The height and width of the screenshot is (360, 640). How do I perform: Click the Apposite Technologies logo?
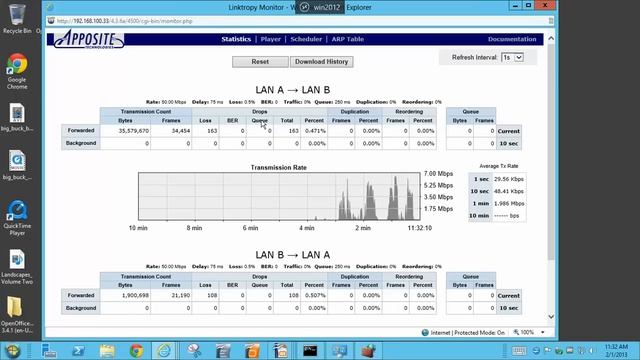click(89, 39)
